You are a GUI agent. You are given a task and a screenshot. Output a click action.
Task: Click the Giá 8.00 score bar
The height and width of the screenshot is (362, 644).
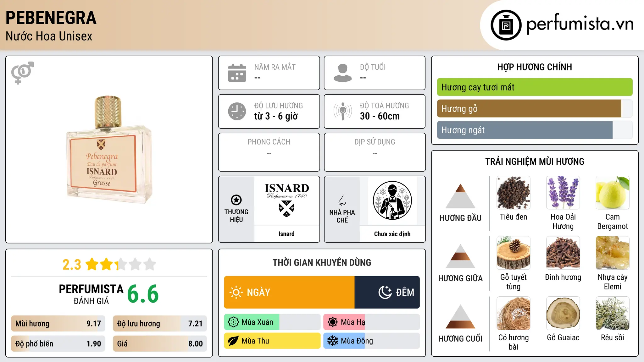[x=160, y=344]
